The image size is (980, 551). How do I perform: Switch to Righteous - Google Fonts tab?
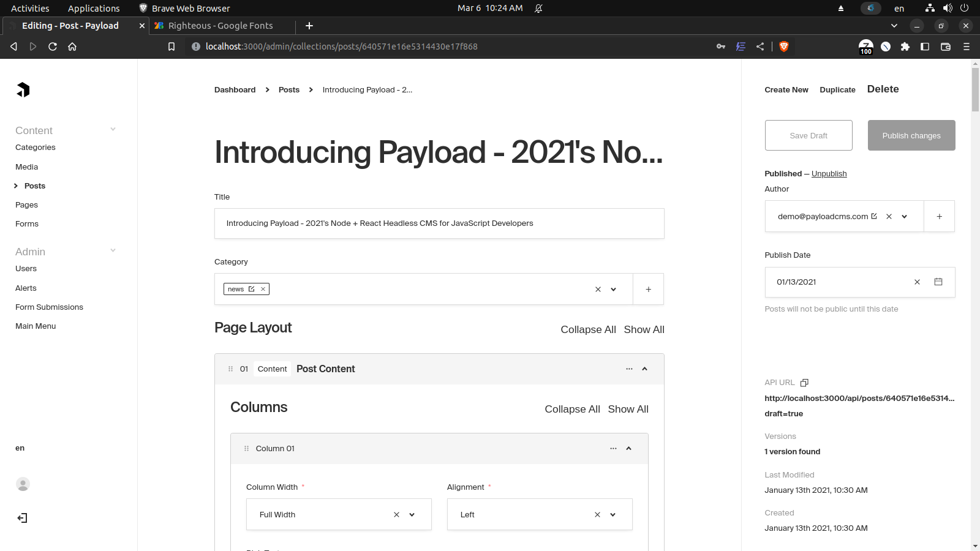tap(221, 26)
